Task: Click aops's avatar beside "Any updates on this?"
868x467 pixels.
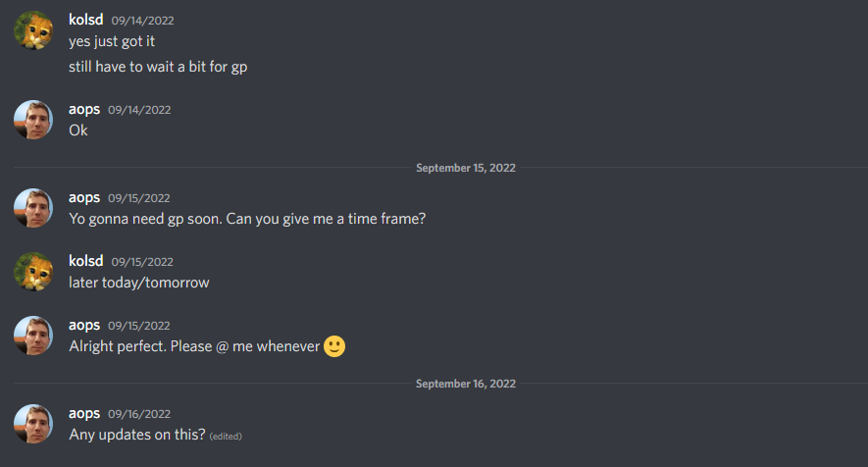Action: (x=33, y=424)
